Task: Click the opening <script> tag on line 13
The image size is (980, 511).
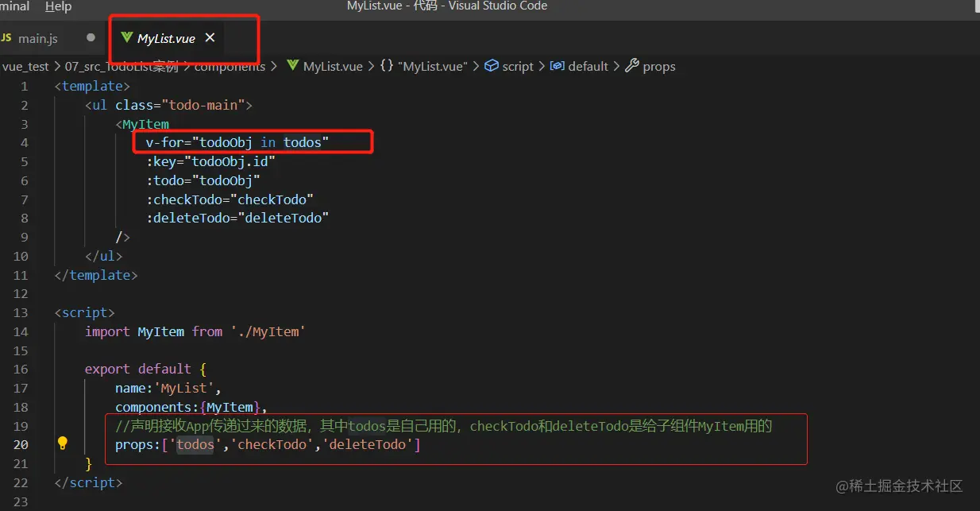Action: tap(85, 312)
